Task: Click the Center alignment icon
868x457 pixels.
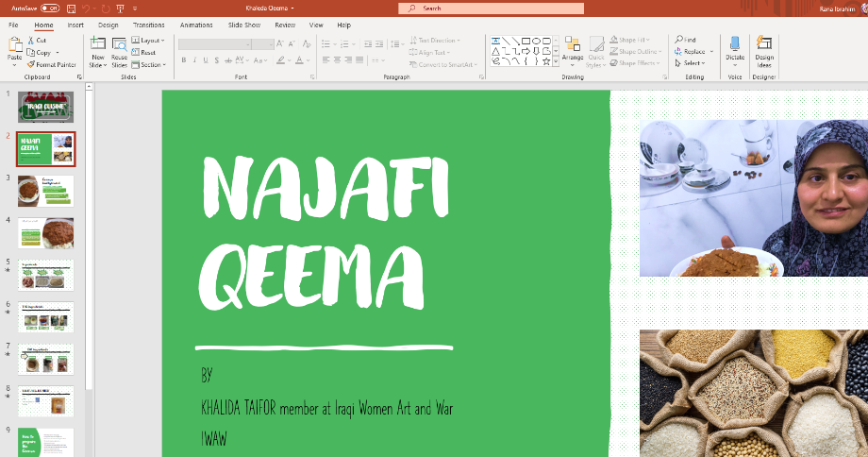Action: click(x=337, y=60)
